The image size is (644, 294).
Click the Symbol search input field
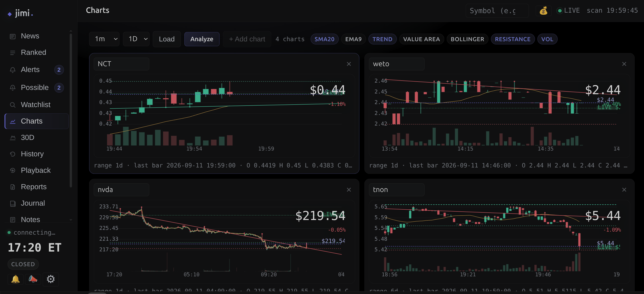[497, 11]
